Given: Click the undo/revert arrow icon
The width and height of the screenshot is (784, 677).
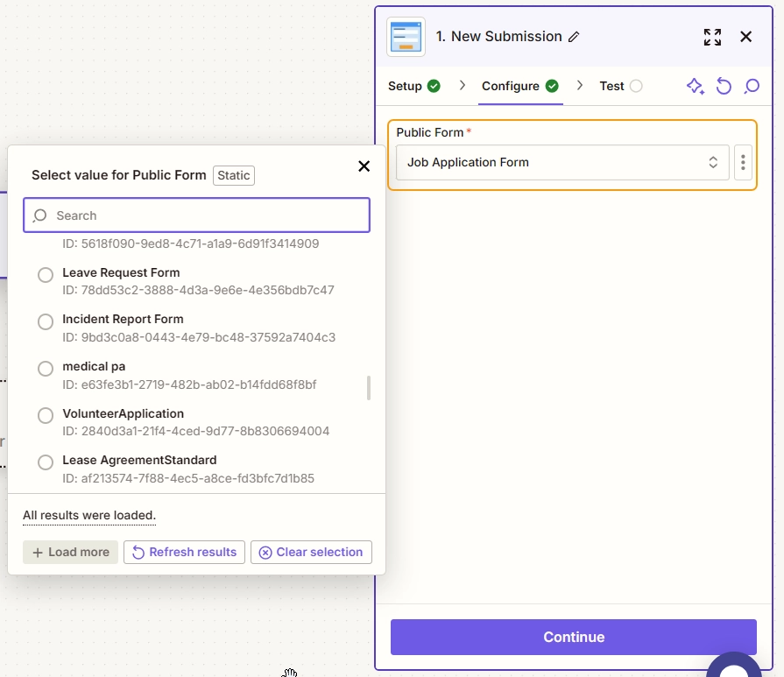Looking at the screenshot, I should click(x=724, y=86).
